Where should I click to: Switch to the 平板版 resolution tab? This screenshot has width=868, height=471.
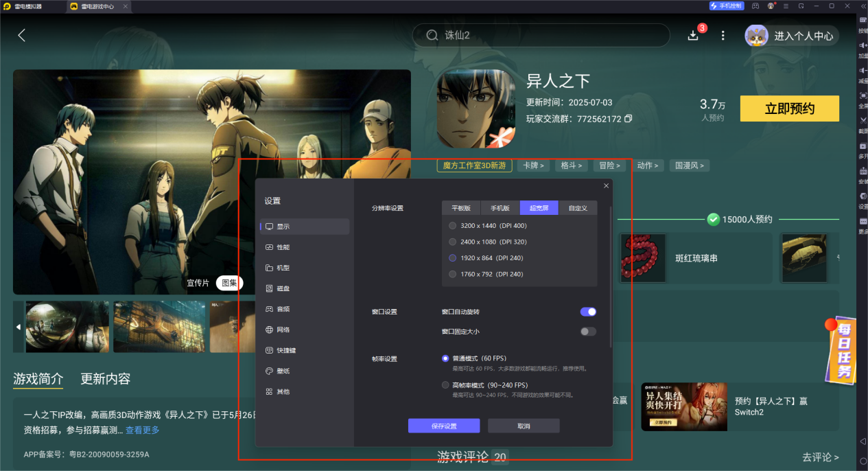(x=461, y=208)
